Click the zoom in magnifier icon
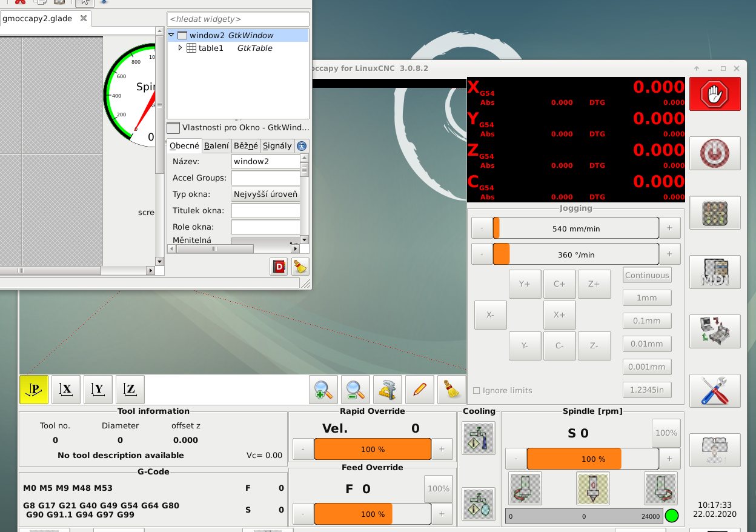 pyautogui.click(x=323, y=390)
